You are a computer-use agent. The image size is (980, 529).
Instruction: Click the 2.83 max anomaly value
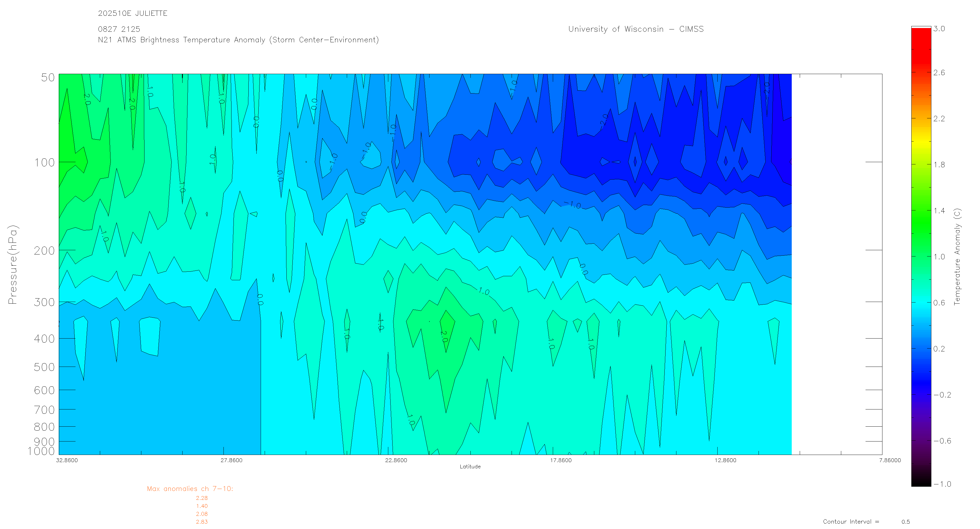pos(202,522)
